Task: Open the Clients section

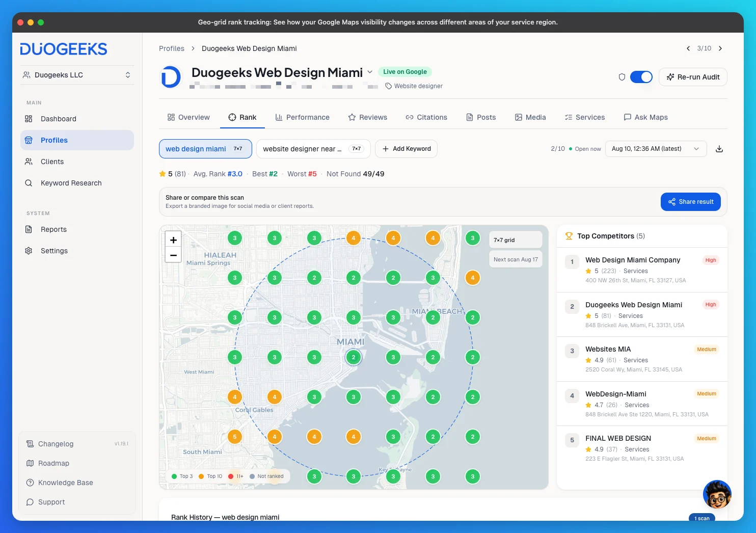Action: coord(77,162)
